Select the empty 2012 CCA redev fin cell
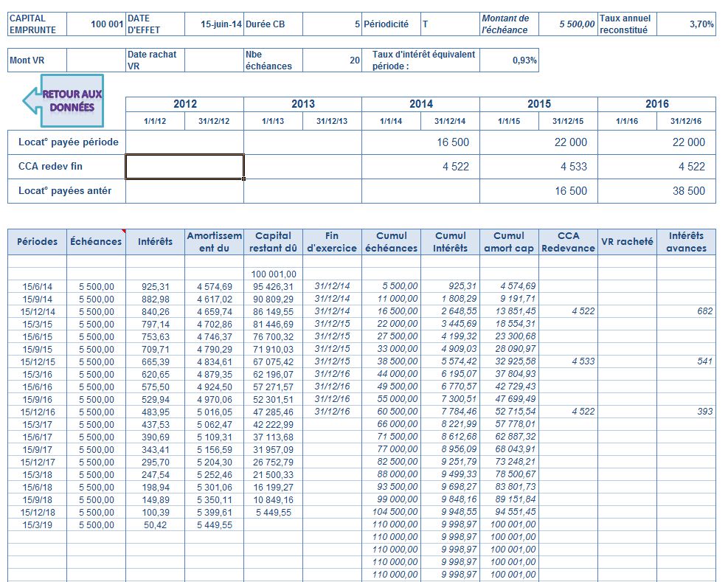The height and width of the screenshot is (582, 728). click(185, 166)
